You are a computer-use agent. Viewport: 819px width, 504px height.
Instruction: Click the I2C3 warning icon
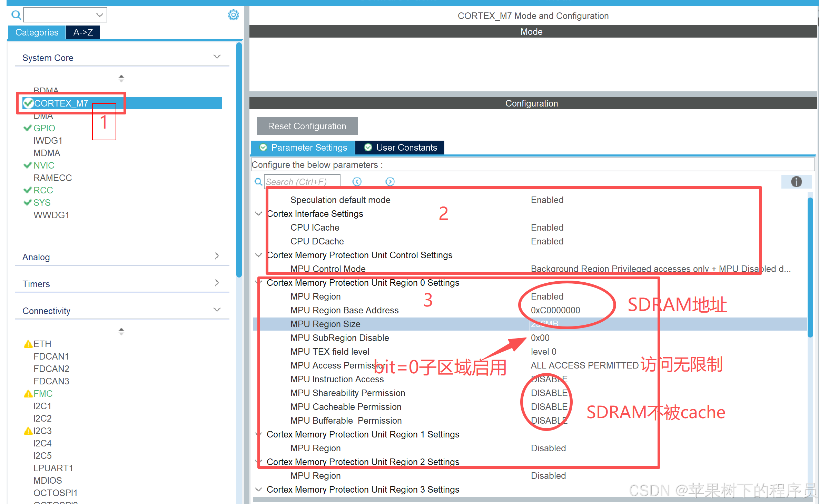pos(28,431)
